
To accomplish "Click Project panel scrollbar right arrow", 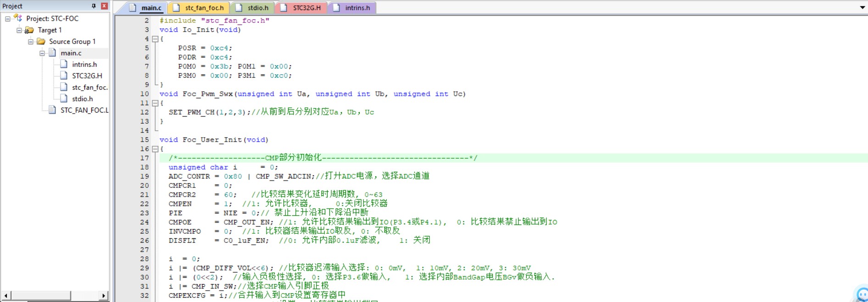I will point(104,296).
